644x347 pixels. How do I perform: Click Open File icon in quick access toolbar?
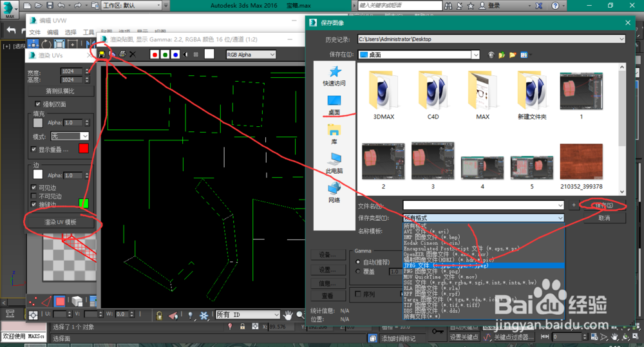(38, 6)
